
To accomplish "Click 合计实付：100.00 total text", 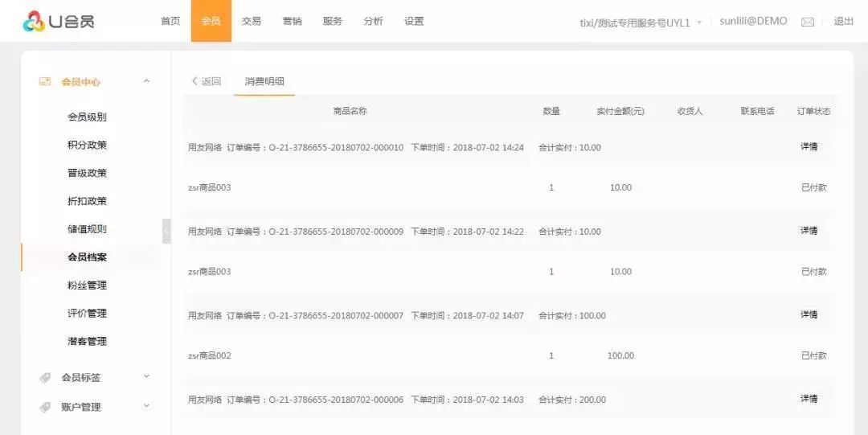I will pos(572,315).
